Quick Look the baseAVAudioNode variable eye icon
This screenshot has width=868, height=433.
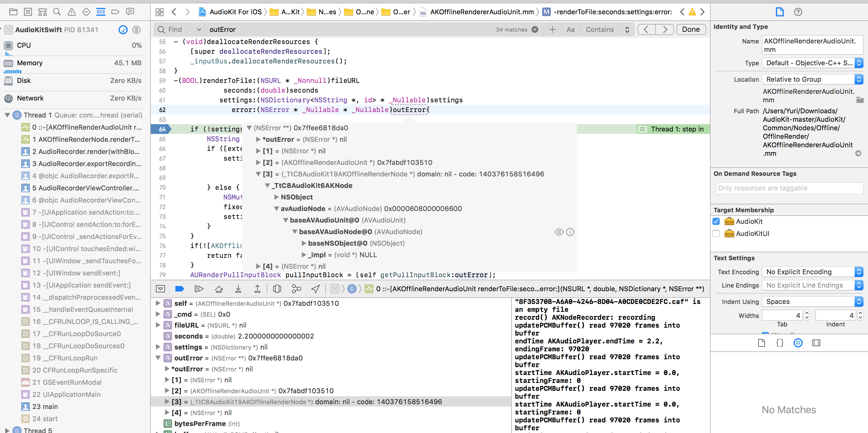559,232
